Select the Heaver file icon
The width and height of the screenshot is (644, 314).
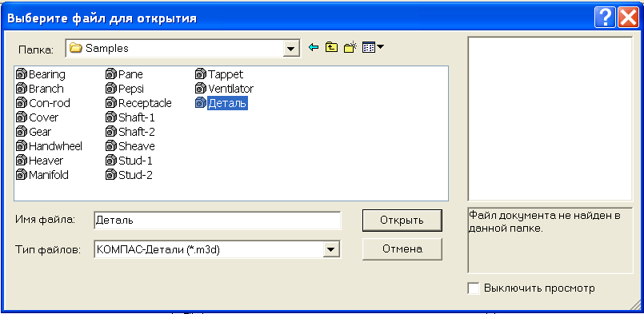point(22,161)
